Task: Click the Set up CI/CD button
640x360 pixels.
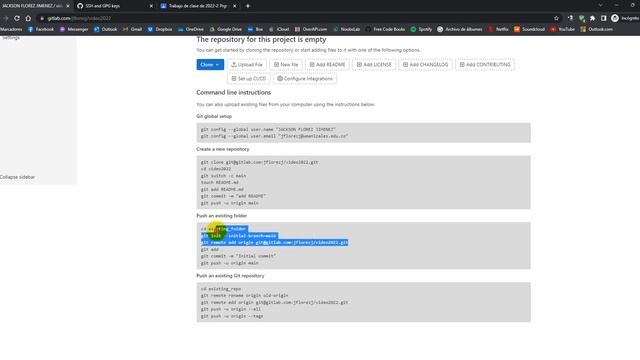Action: (249, 78)
